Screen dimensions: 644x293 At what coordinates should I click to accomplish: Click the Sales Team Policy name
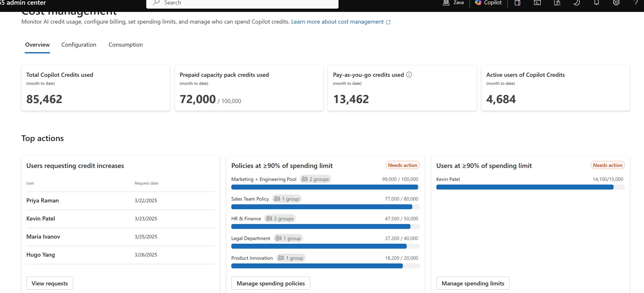pyautogui.click(x=250, y=199)
